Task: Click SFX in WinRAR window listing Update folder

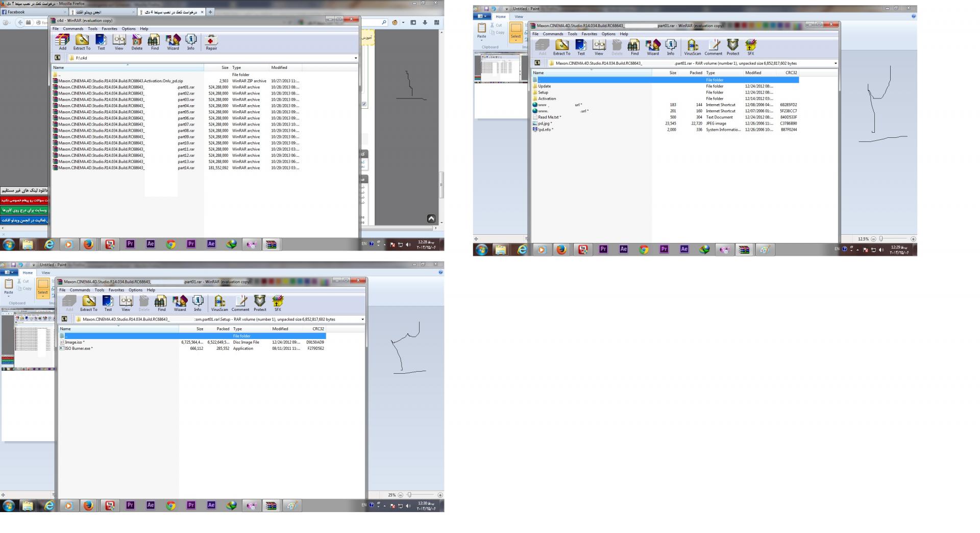Action: pos(750,47)
